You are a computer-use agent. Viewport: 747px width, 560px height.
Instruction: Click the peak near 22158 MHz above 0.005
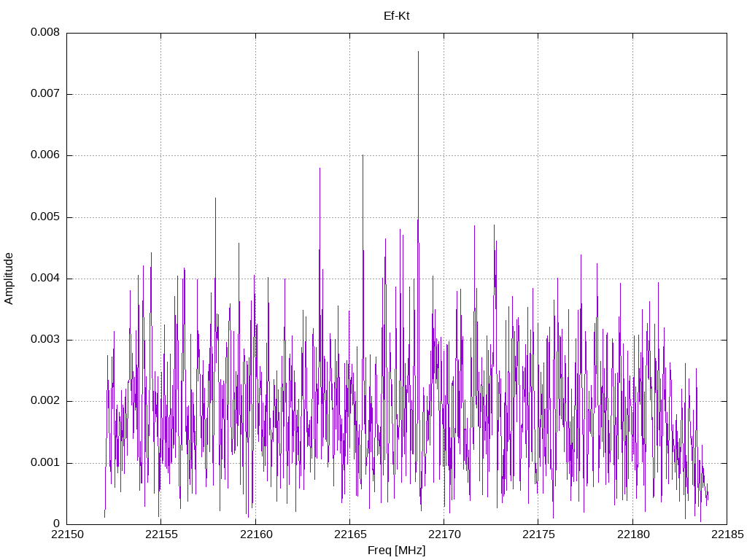coord(215,199)
